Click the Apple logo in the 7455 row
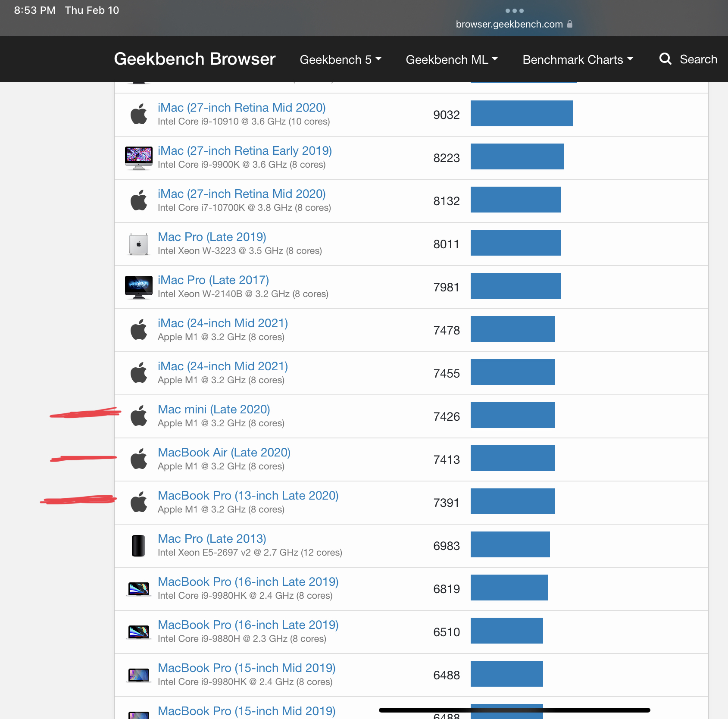 coord(139,373)
